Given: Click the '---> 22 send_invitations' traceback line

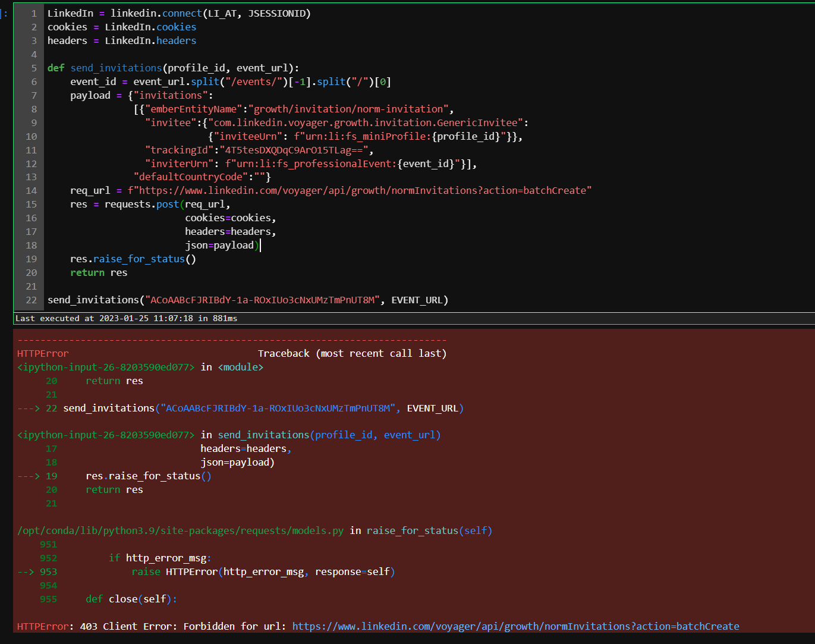Looking at the screenshot, I should [x=241, y=408].
